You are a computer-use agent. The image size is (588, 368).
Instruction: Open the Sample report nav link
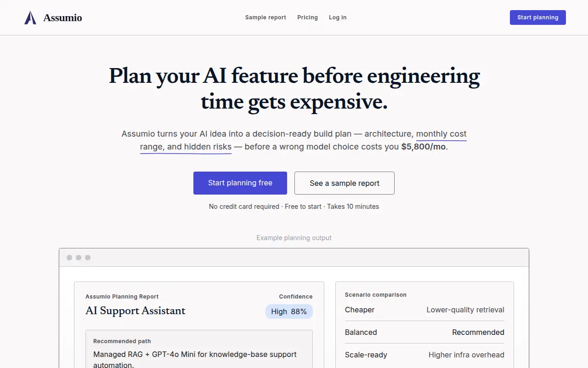pyautogui.click(x=266, y=17)
